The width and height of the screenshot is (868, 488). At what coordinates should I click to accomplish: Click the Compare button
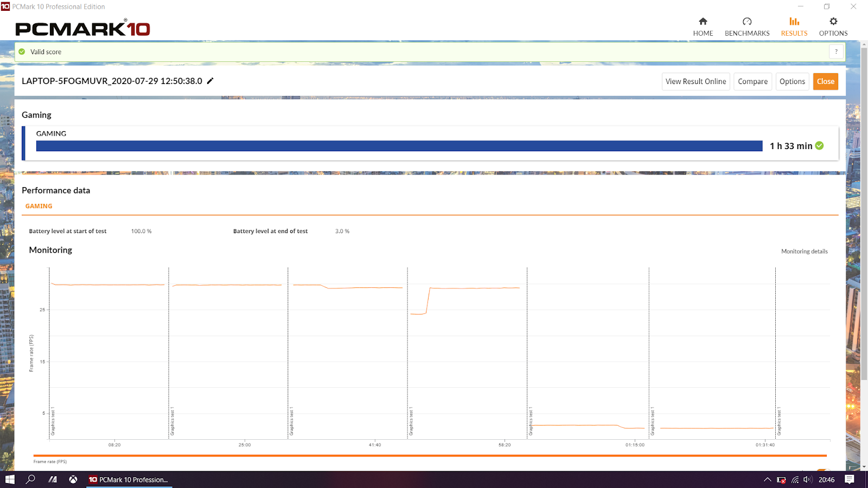coord(752,81)
